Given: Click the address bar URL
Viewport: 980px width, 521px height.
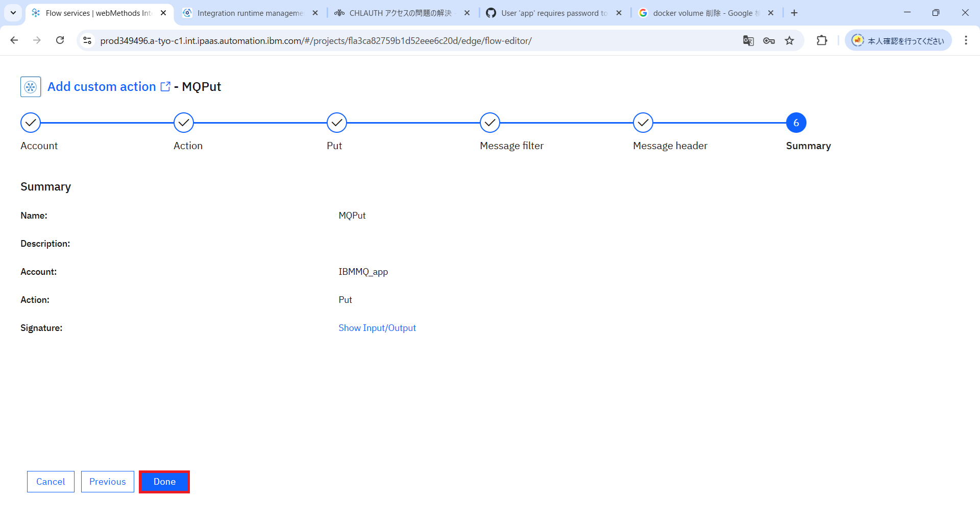Looking at the screenshot, I should point(315,41).
